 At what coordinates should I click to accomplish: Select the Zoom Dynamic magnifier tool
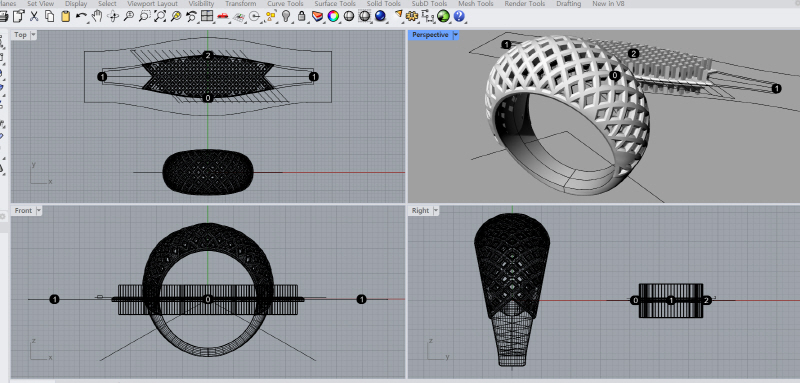(x=129, y=16)
